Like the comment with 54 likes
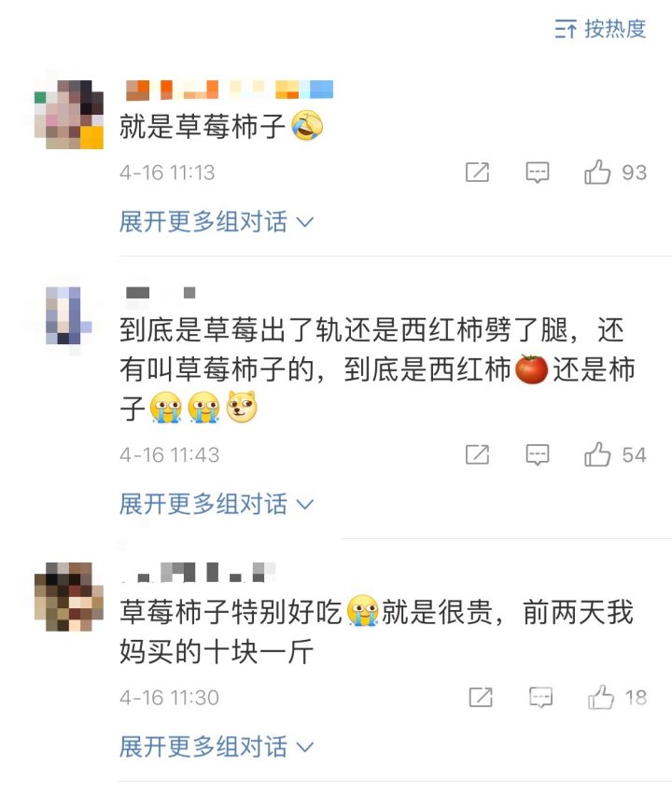 coord(597,454)
